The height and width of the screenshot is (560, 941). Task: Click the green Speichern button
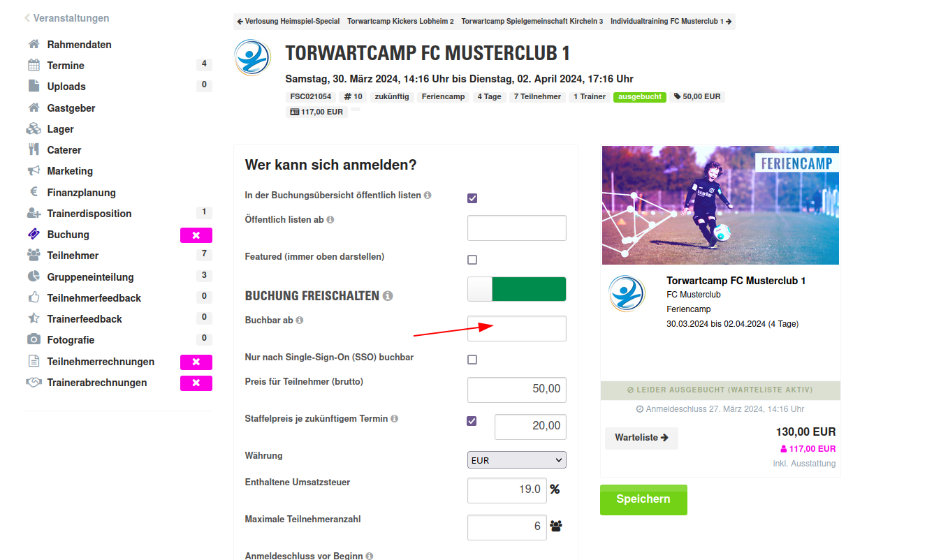(x=643, y=500)
